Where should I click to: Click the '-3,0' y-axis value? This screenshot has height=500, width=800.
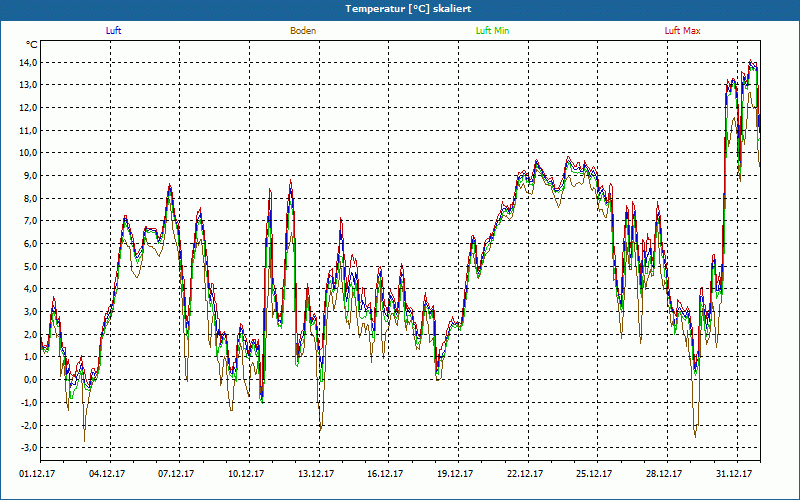29,447
